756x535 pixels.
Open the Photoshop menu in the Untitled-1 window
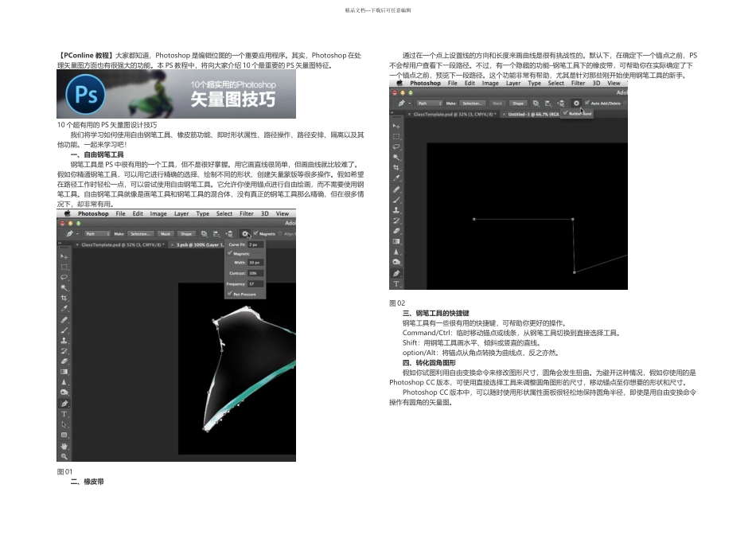[x=425, y=83]
